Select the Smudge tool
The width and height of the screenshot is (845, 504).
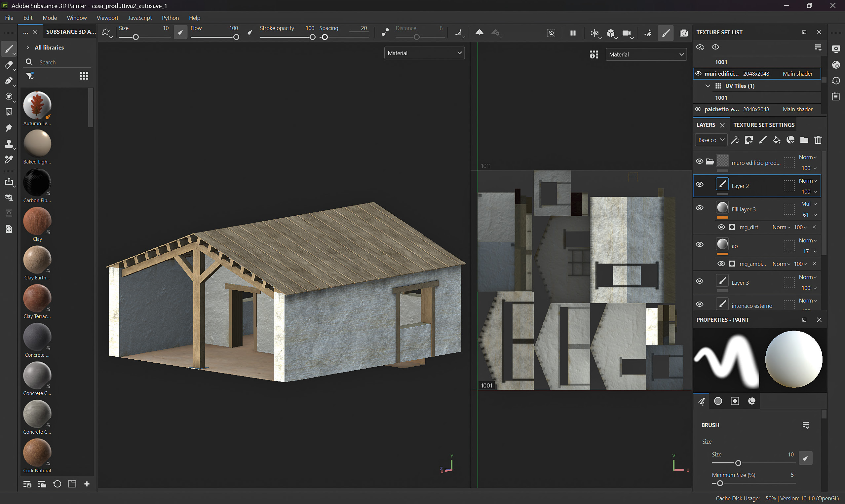9,128
